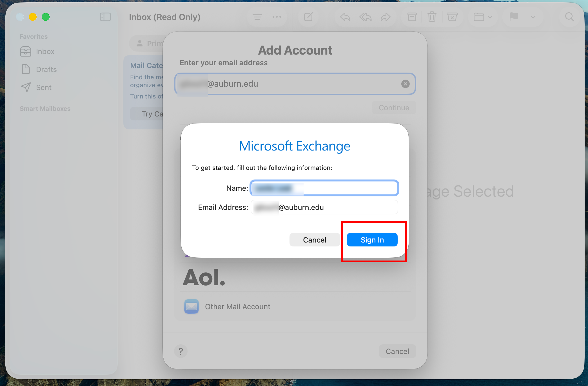
Task: Click the Sign In button
Action: 372,240
